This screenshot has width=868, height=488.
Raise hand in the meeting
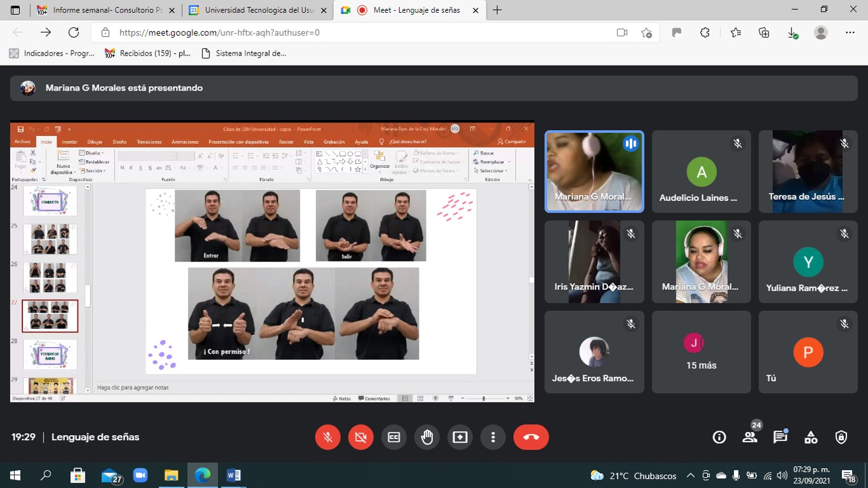pos(427,437)
